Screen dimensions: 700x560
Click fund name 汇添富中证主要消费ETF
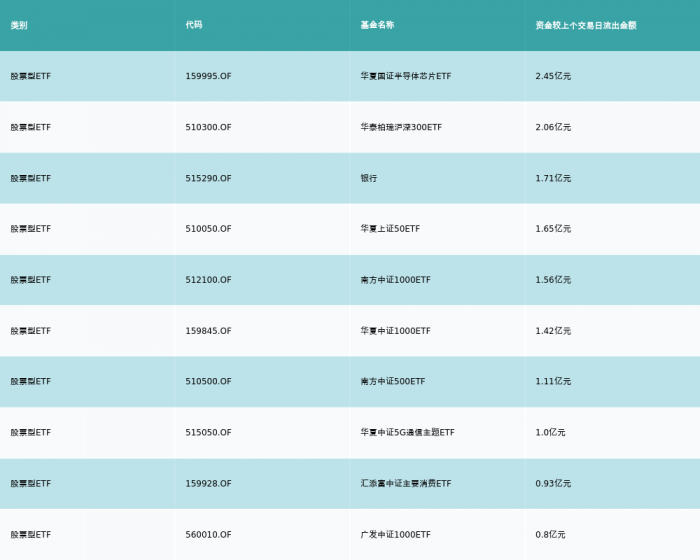point(406,483)
